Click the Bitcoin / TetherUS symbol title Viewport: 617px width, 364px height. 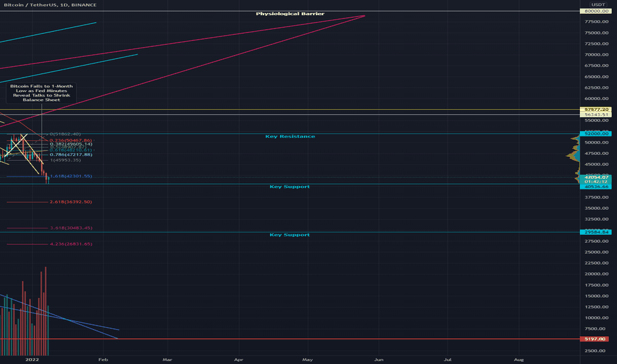[x=50, y=5]
